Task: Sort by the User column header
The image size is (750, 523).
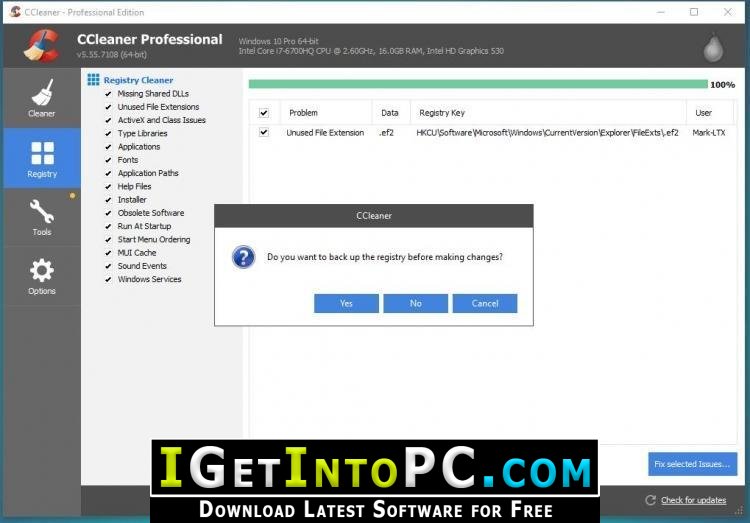Action: (710, 113)
